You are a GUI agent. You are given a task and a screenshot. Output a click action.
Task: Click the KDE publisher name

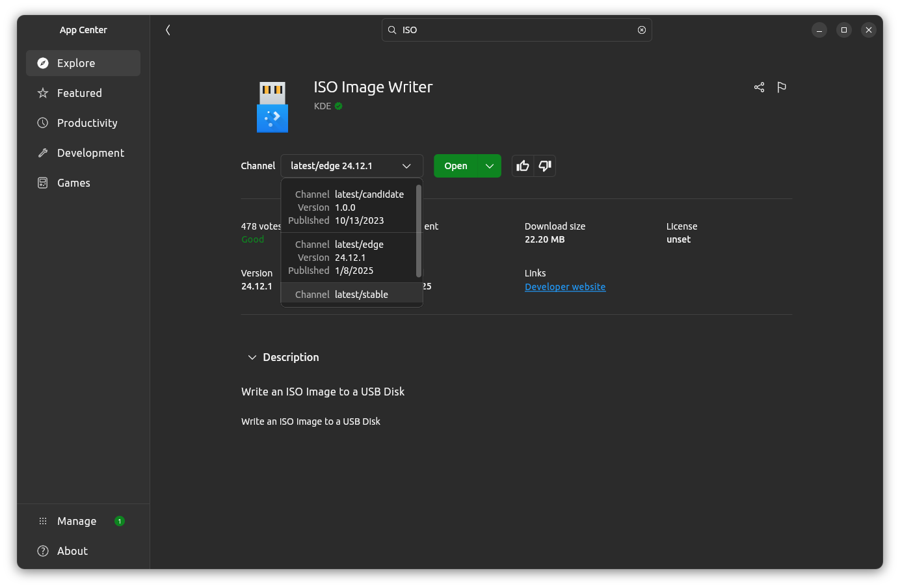[323, 106]
